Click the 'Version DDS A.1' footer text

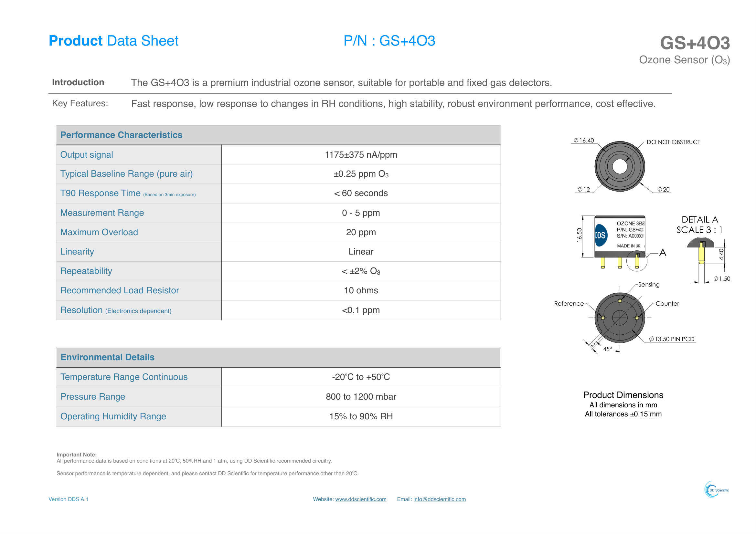point(69,499)
